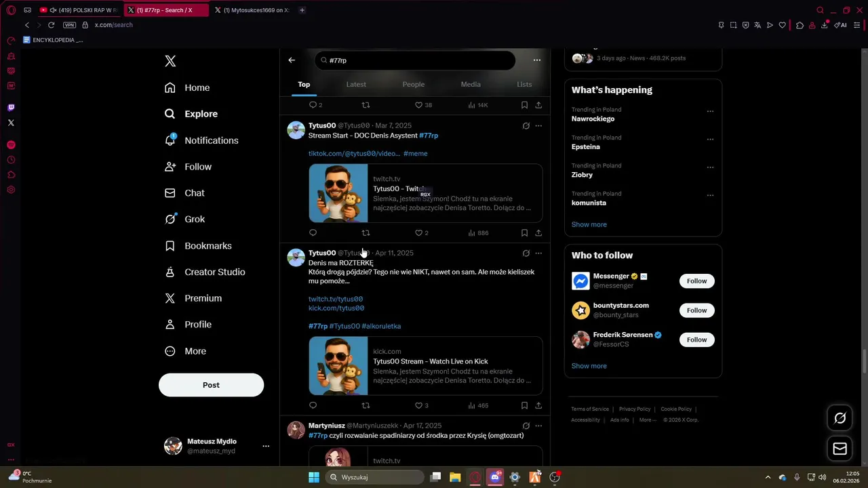
Task: Open the kick.com Tytus00 Stream card
Action: pyautogui.click(x=425, y=366)
